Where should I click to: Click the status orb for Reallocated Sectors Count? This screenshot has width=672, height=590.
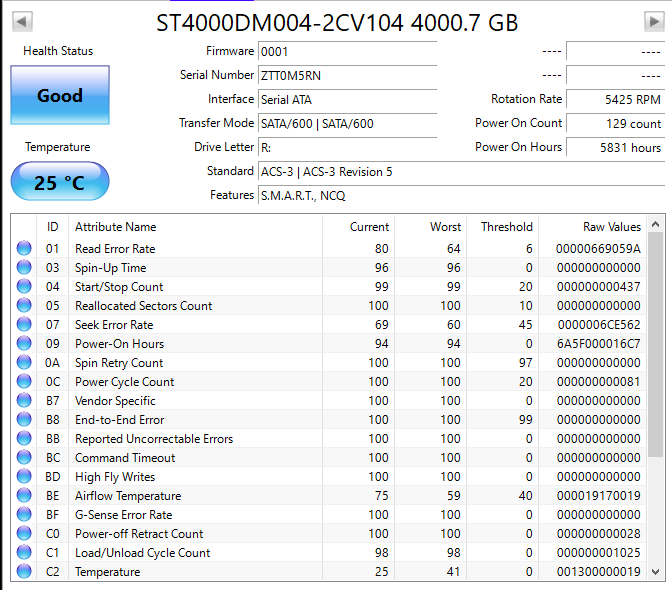click(24, 306)
